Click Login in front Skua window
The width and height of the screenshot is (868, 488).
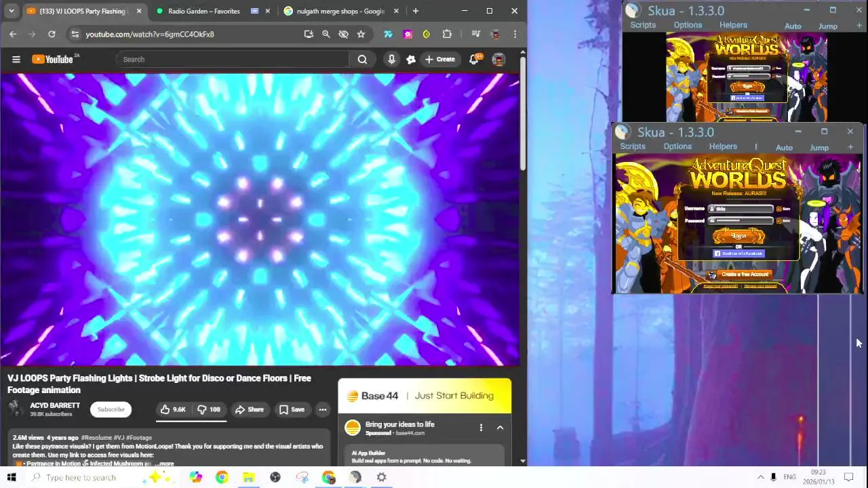[x=738, y=236]
